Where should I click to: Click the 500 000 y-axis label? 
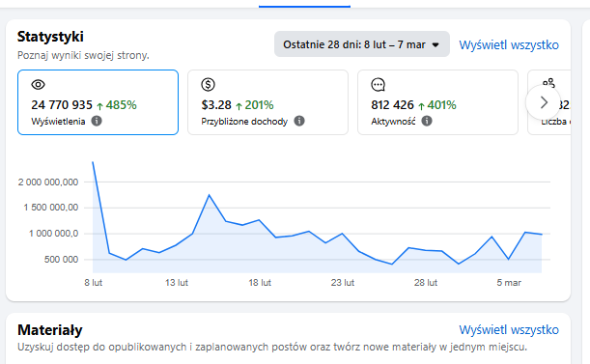tap(61, 260)
